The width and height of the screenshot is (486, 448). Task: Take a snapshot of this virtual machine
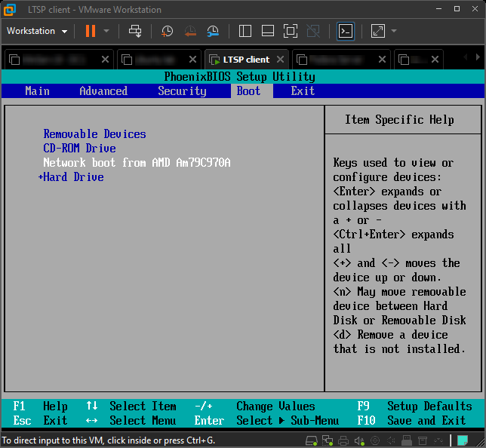(167, 31)
